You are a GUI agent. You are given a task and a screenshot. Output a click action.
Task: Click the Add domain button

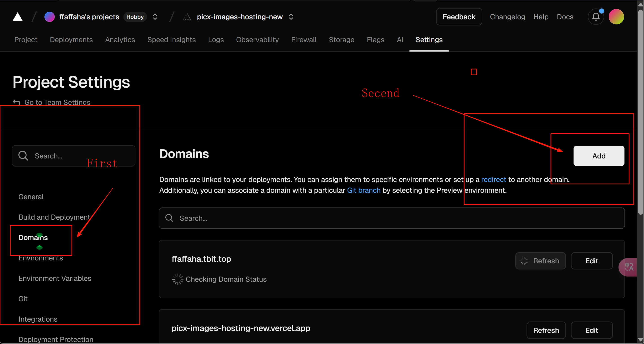click(598, 156)
